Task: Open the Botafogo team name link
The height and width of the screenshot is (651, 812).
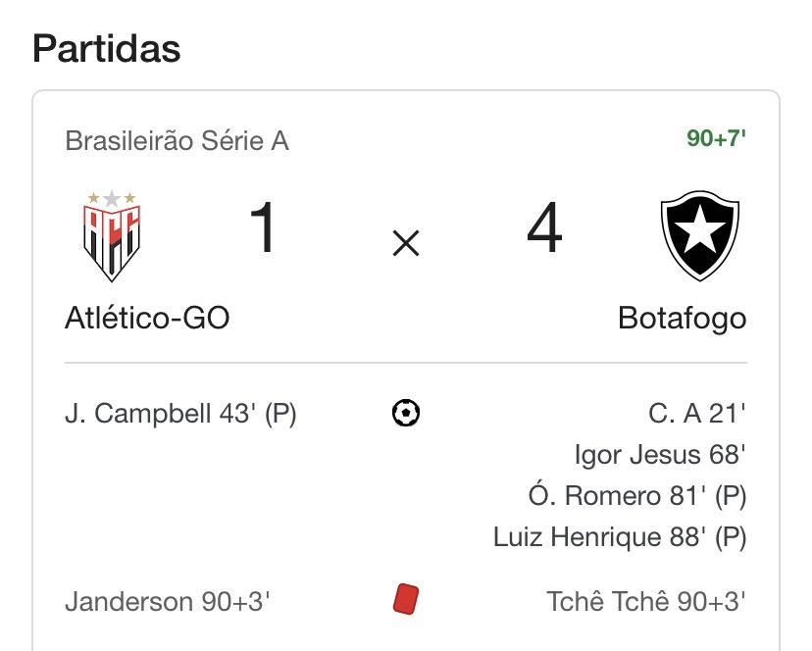Action: point(682,319)
